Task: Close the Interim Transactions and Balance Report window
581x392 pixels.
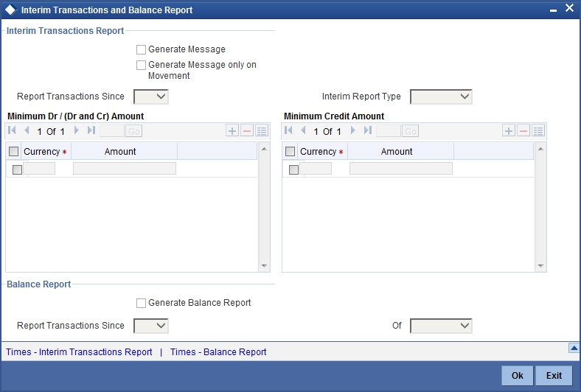Action: [x=569, y=8]
